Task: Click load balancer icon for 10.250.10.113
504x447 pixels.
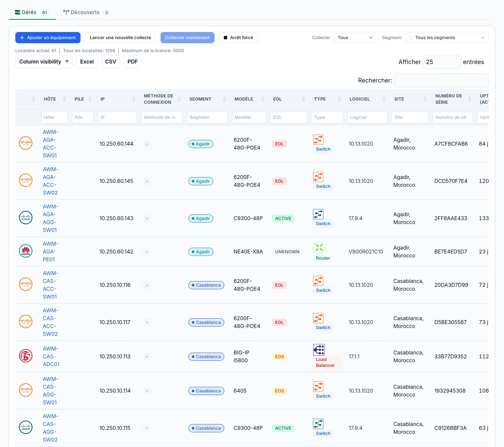Action: (x=319, y=350)
